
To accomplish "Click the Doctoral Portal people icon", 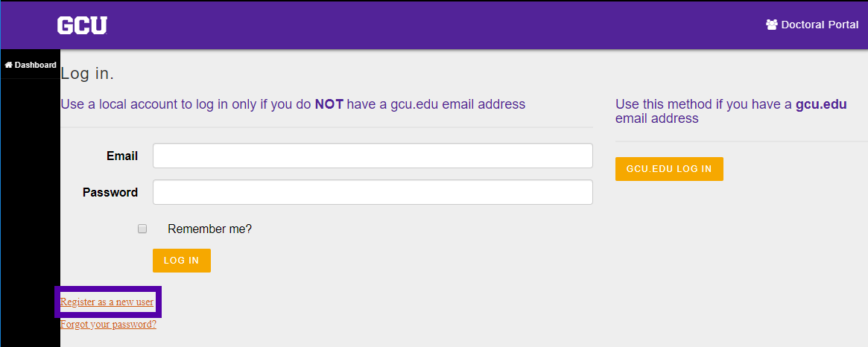I will pos(772,25).
